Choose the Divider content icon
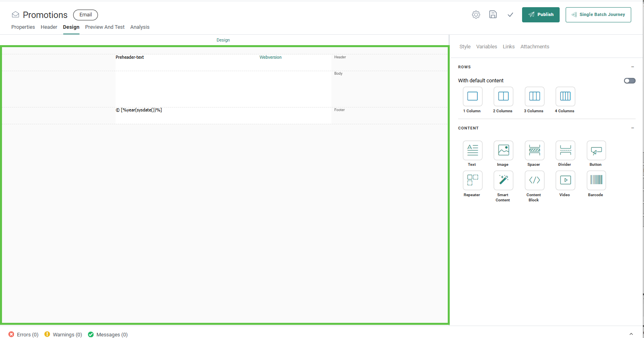Image resolution: width=644 pixels, height=338 pixels. click(565, 151)
